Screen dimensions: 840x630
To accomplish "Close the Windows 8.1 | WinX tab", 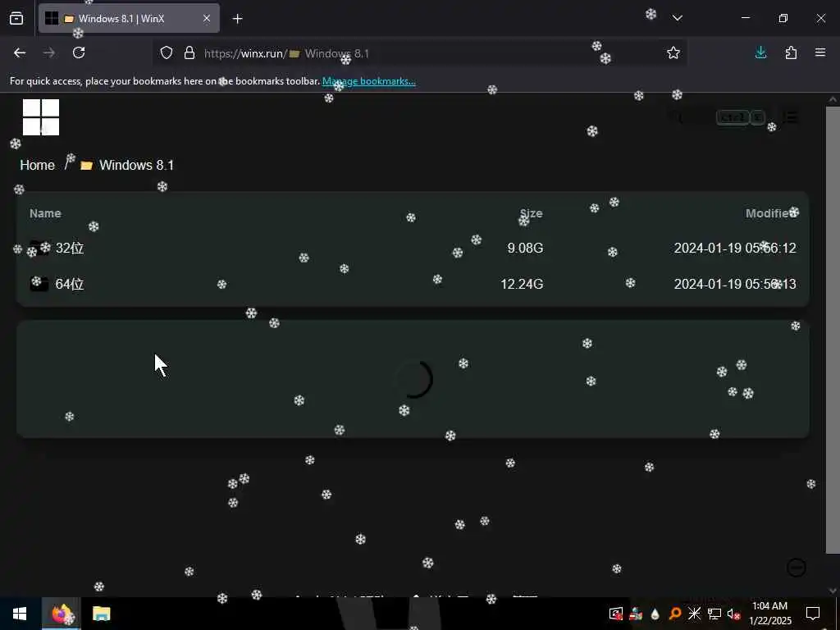I will (x=207, y=18).
